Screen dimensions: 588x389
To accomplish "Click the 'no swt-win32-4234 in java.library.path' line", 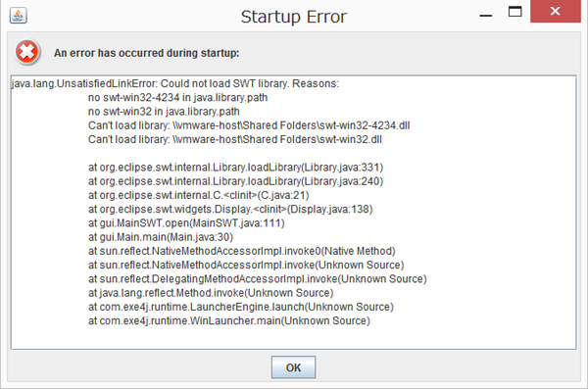I will point(177,98).
